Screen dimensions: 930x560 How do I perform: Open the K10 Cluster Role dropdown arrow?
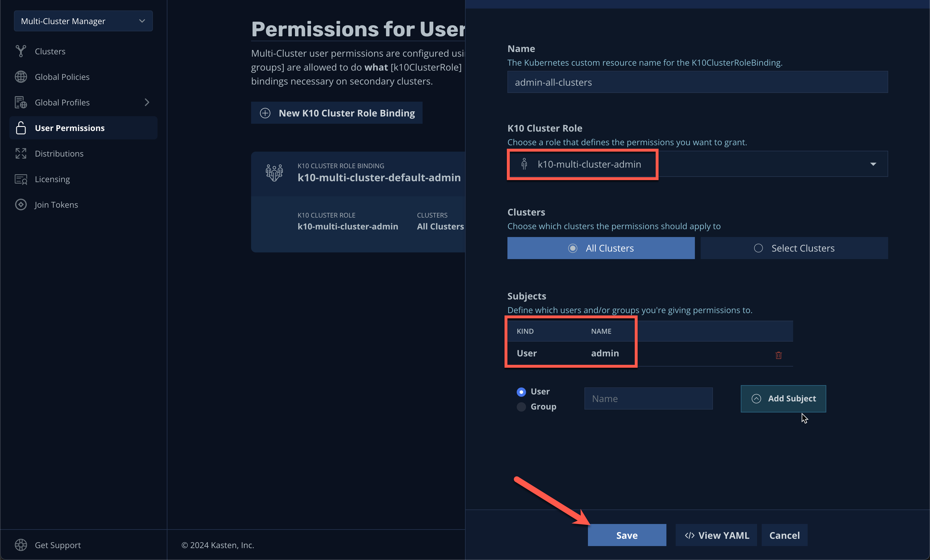[873, 164]
